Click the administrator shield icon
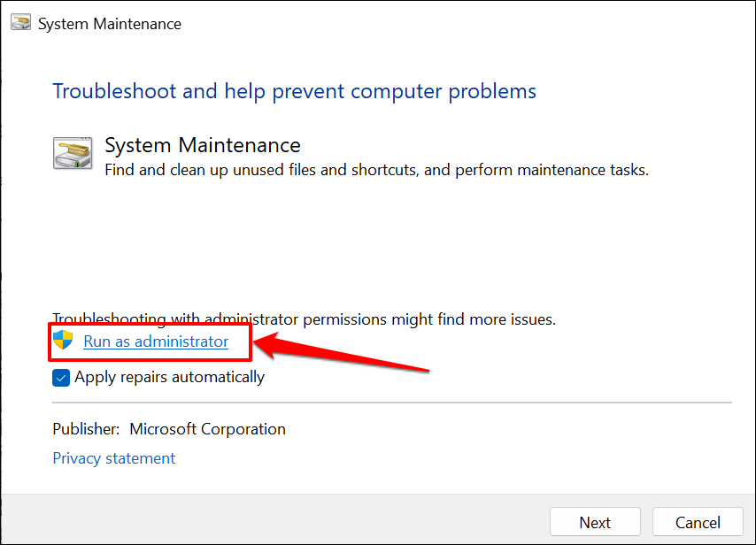The width and height of the screenshot is (756, 545). coord(63,342)
